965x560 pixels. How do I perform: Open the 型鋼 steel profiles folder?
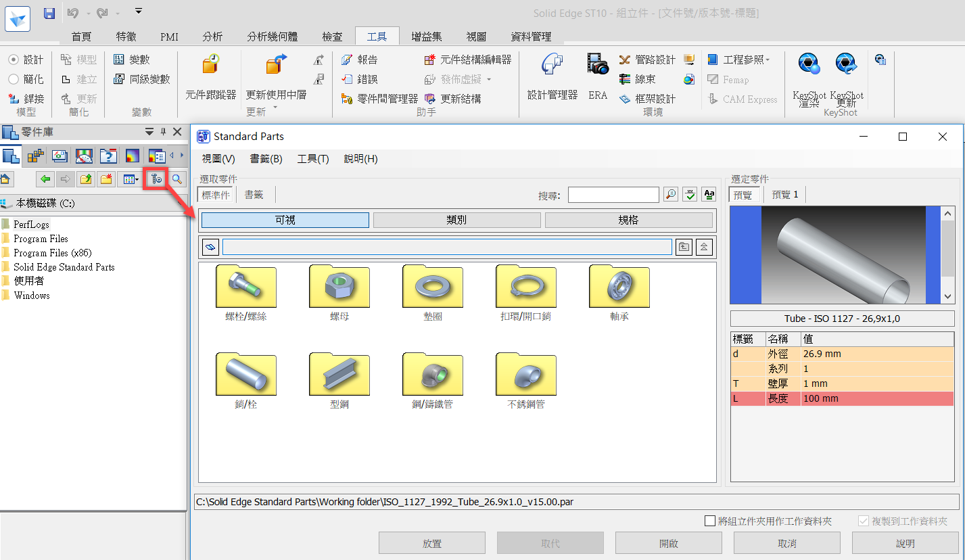(339, 381)
